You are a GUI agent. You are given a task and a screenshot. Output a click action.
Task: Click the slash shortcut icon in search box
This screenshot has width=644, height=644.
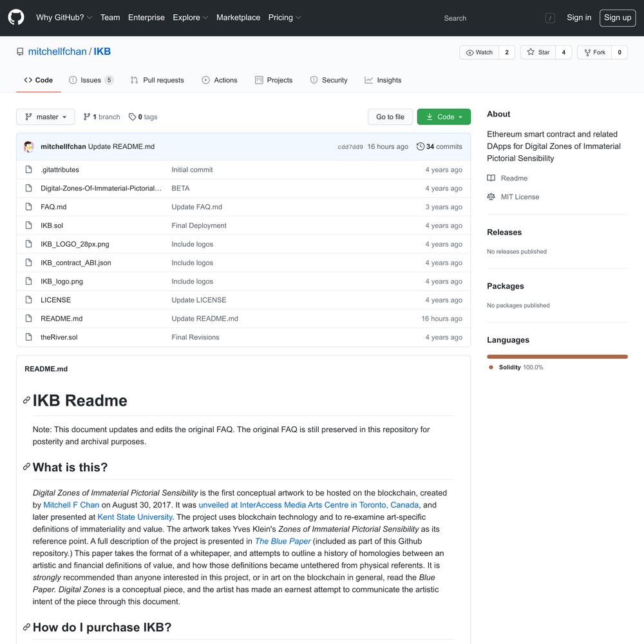[549, 18]
